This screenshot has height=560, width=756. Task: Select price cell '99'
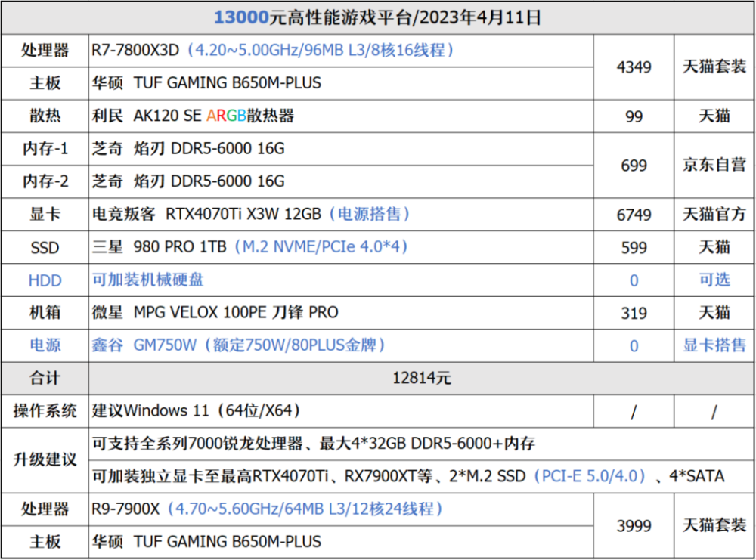tap(634, 116)
